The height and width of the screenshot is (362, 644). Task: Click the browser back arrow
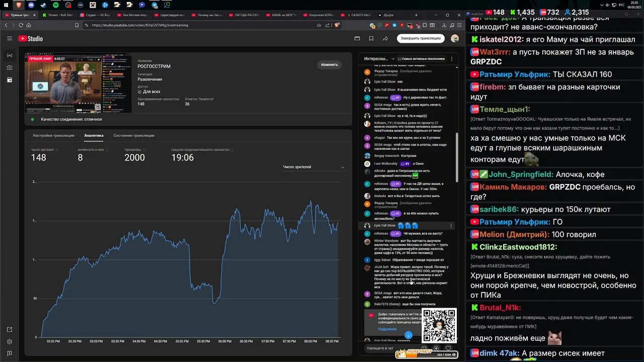pos(6,25)
